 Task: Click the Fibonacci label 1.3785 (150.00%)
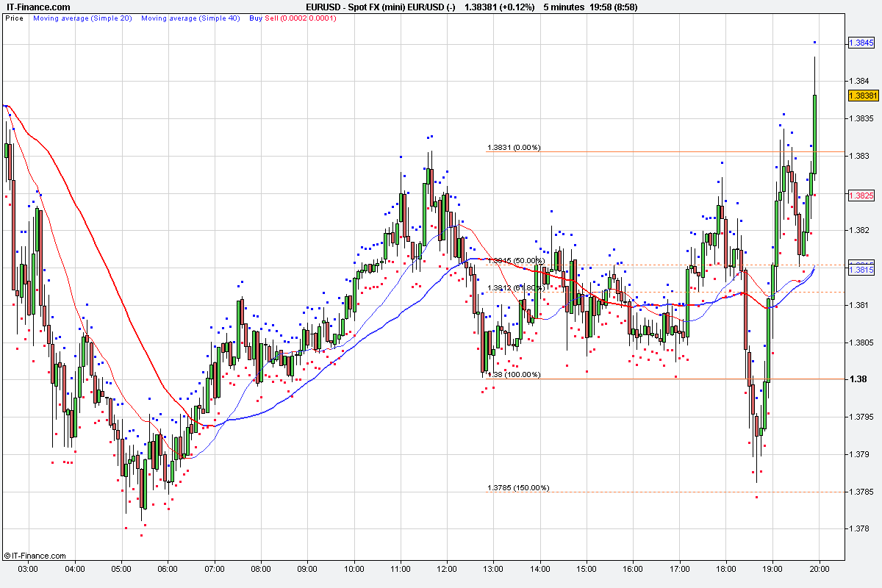point(518,488)
